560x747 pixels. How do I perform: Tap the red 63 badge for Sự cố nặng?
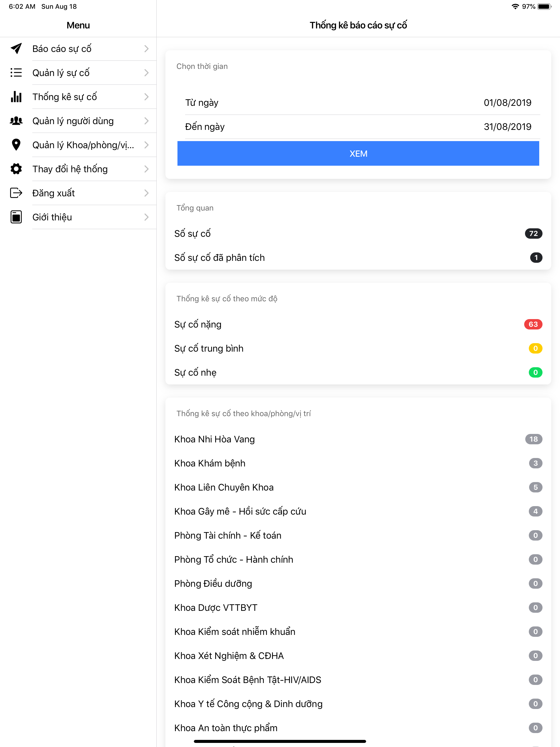[533, 324]
